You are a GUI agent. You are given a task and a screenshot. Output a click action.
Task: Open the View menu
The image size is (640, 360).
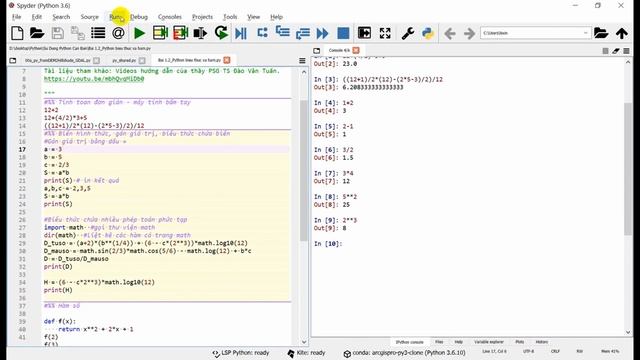tap(253, 17)
